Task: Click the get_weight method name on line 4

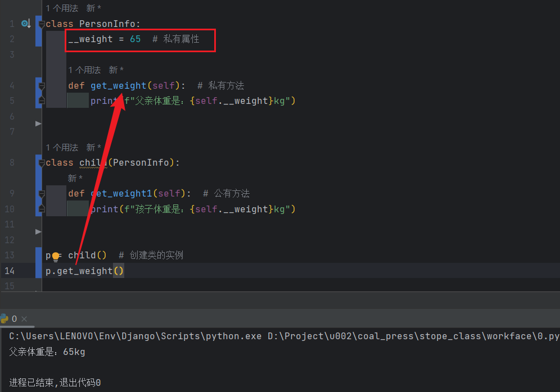Action: click(118, 85)
